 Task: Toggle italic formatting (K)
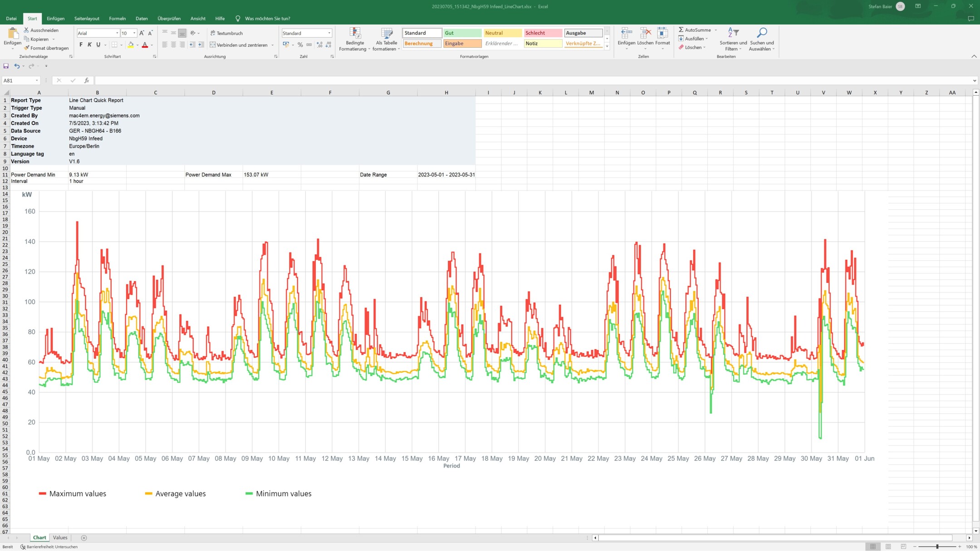tap(89, 44)
